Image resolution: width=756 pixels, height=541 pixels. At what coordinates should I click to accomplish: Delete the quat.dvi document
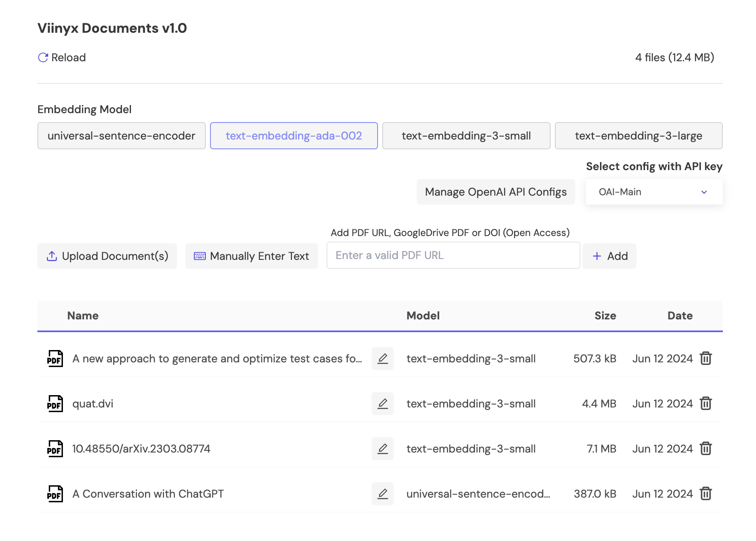[706, 403]
